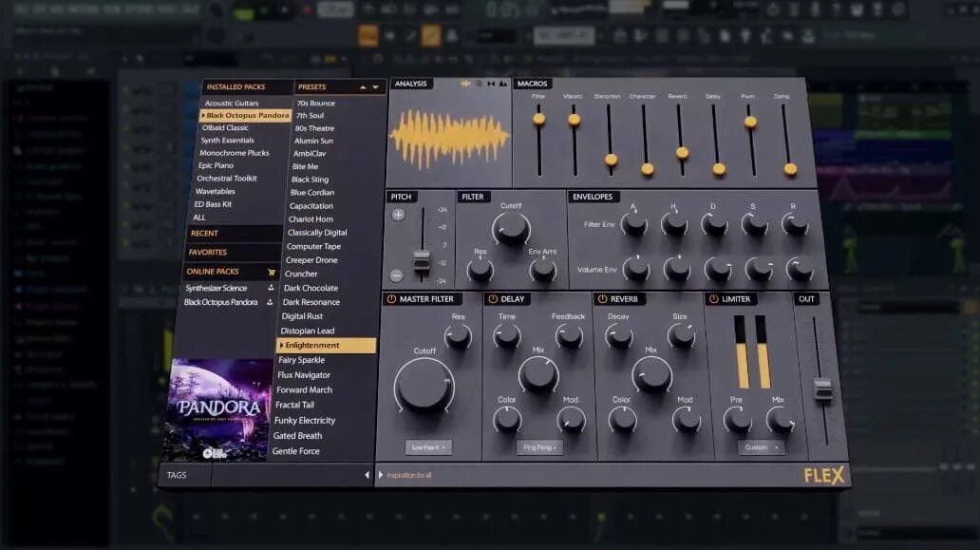Click the Master Filter Cutoff knob
This screenshot has width=980, height=550.
coord(424,385)
